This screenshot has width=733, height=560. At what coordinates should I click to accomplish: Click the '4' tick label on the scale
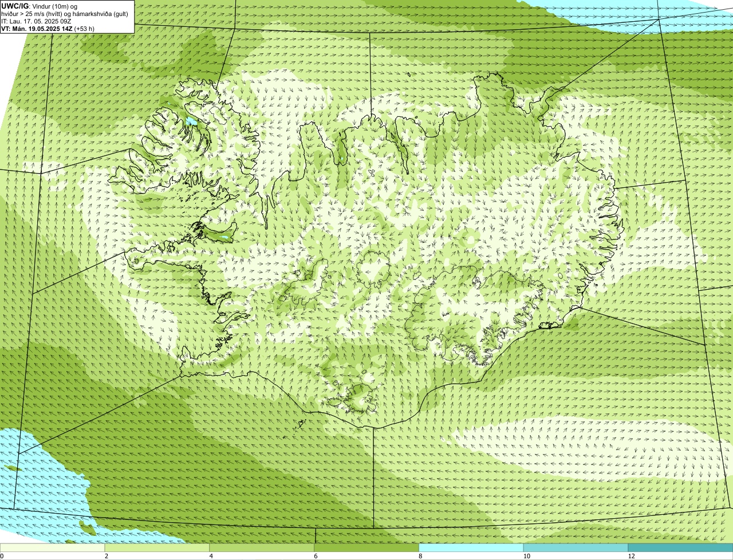(x=211, y=556)
